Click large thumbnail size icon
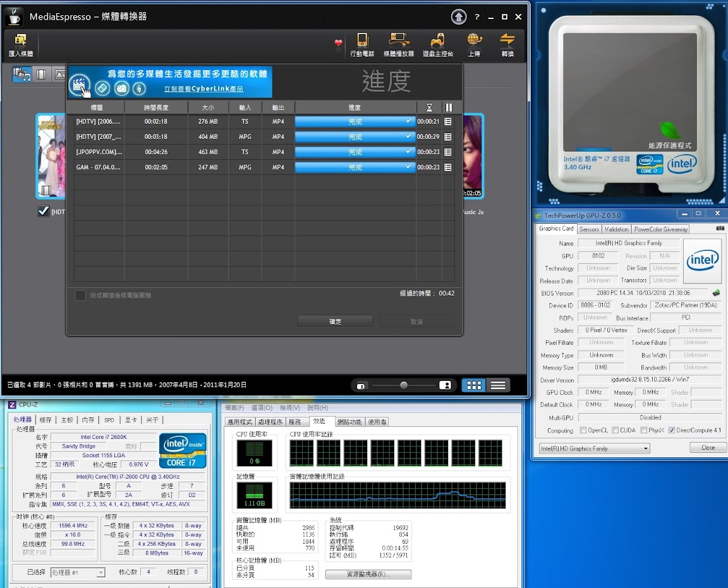The image size is (728, 588). (x=445, y=385)
